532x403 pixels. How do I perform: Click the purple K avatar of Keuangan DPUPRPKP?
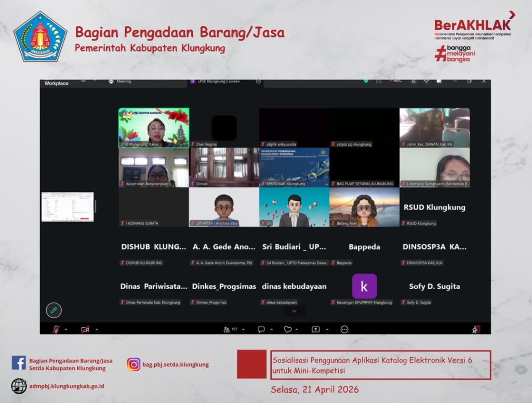364,286
